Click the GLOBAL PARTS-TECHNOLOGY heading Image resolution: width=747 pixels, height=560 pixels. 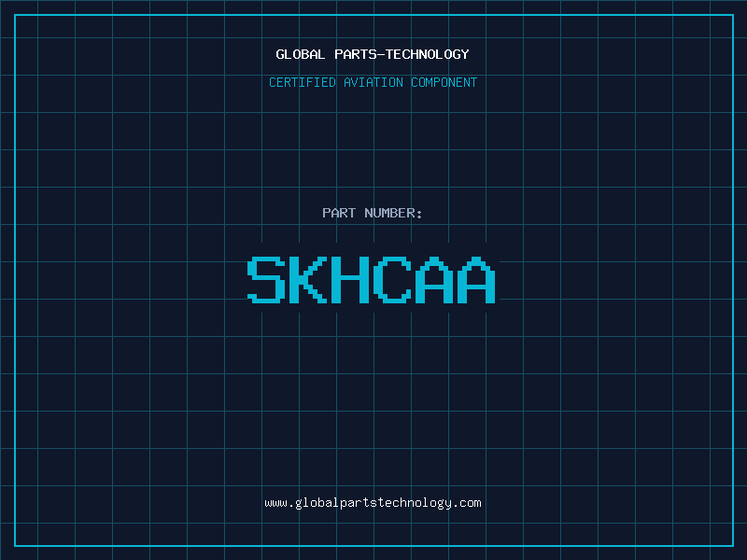coord(373,54)
